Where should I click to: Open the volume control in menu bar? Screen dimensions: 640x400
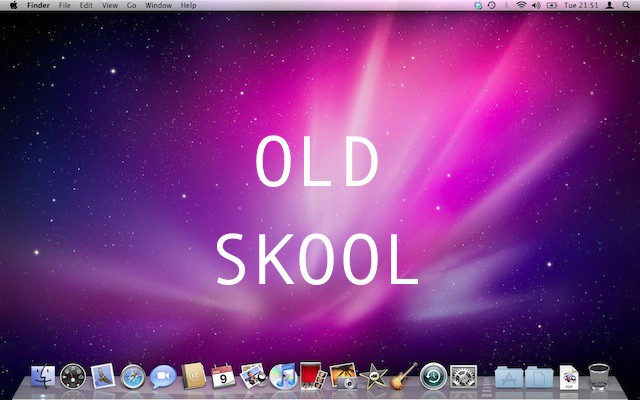pyautogui.click(x=536, y=6)
